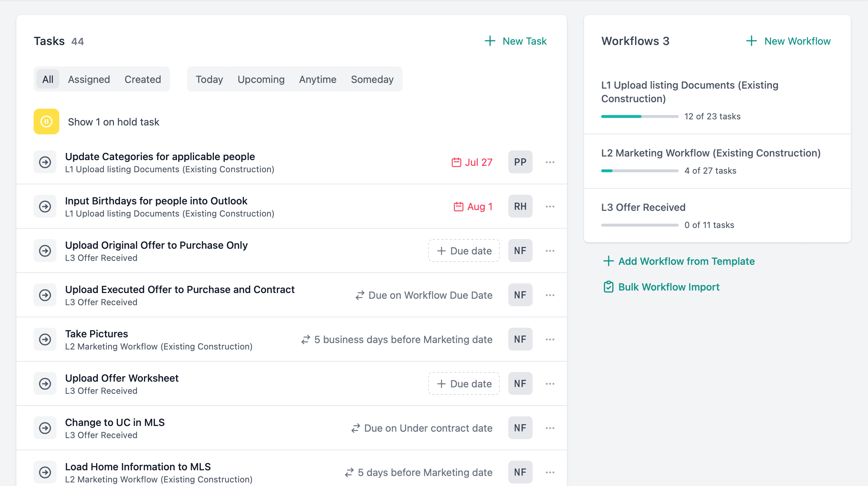This screenshot has width=868, height=486.
Task: Click NF assignee badge on Take Pictures row
Action: pyautogui.click(x=520, y=339)
